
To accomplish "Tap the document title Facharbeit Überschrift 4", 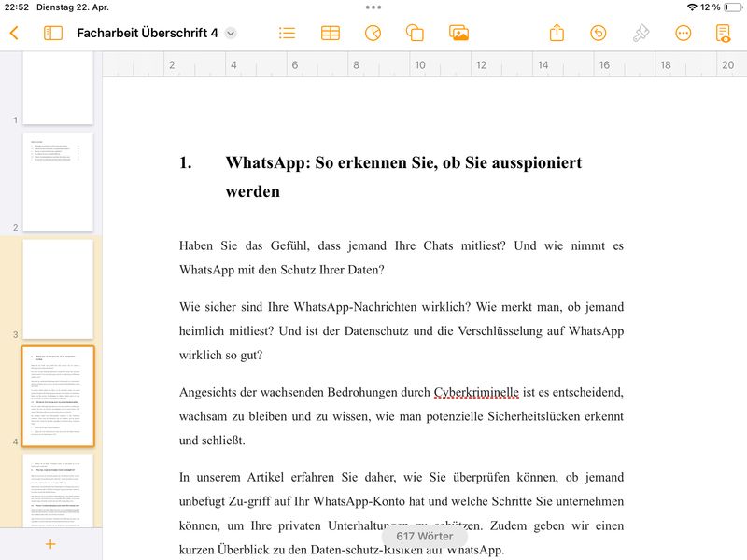I will [148, 33].
